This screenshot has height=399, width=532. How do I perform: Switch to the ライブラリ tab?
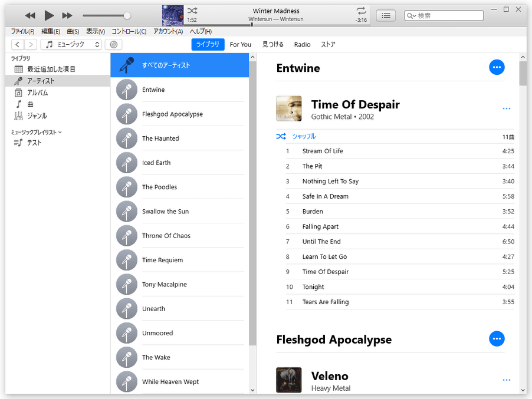208,44
